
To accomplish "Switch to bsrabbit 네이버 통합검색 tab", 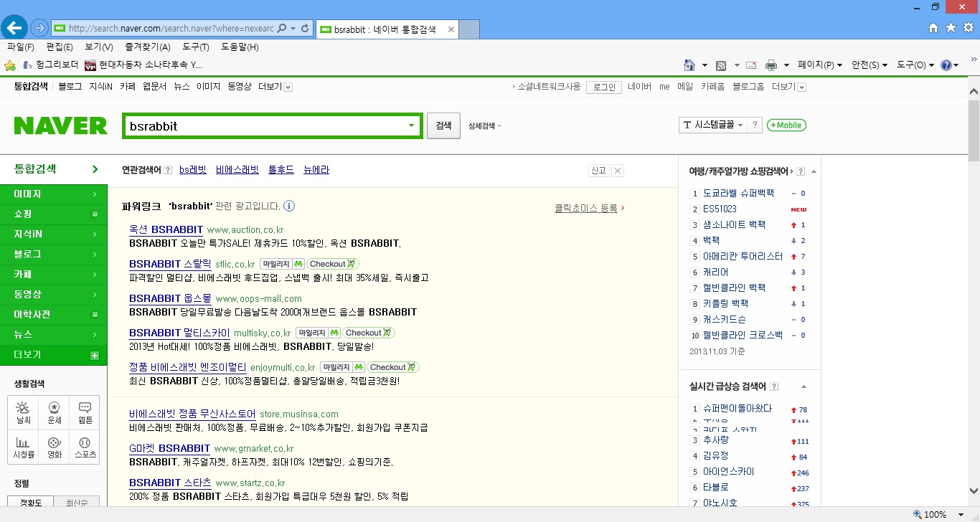I will tap(387, 29).
